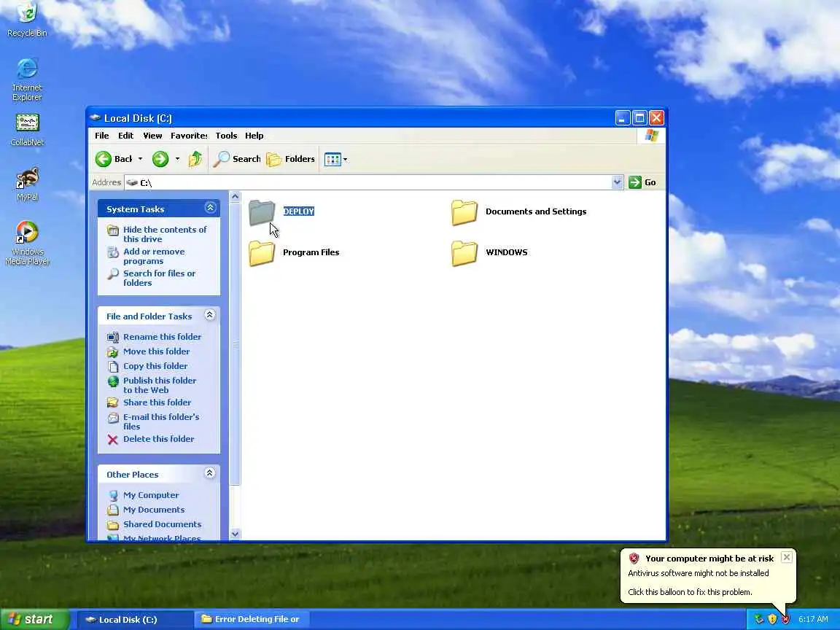Click the Local Disk title bar drive icon
The image size is (840, 630).
96,117
